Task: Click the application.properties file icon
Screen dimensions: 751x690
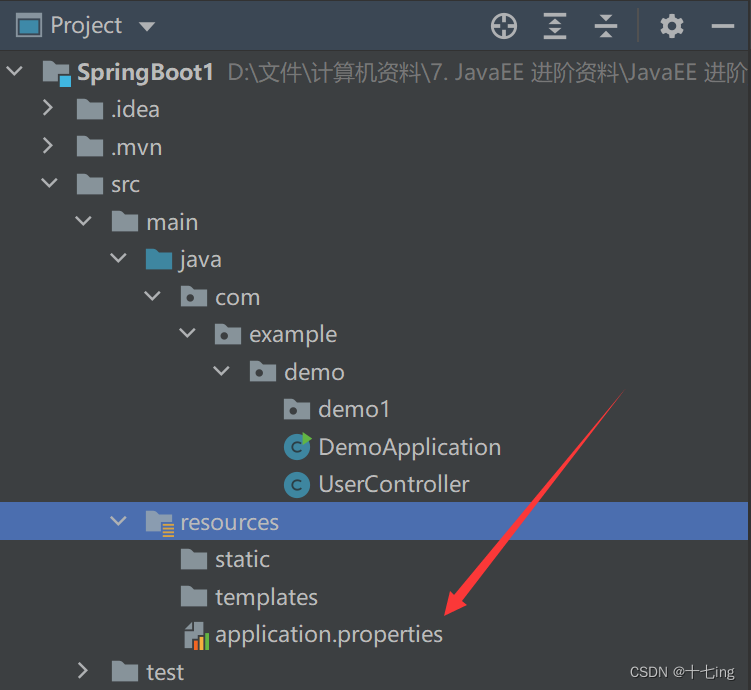Action: click(x=196, y=635)
